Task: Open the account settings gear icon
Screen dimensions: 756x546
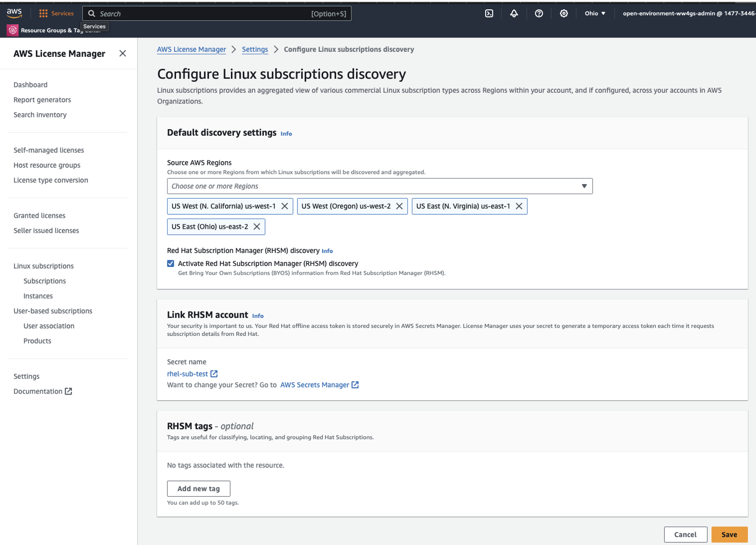Action: [x=564, y=14]
